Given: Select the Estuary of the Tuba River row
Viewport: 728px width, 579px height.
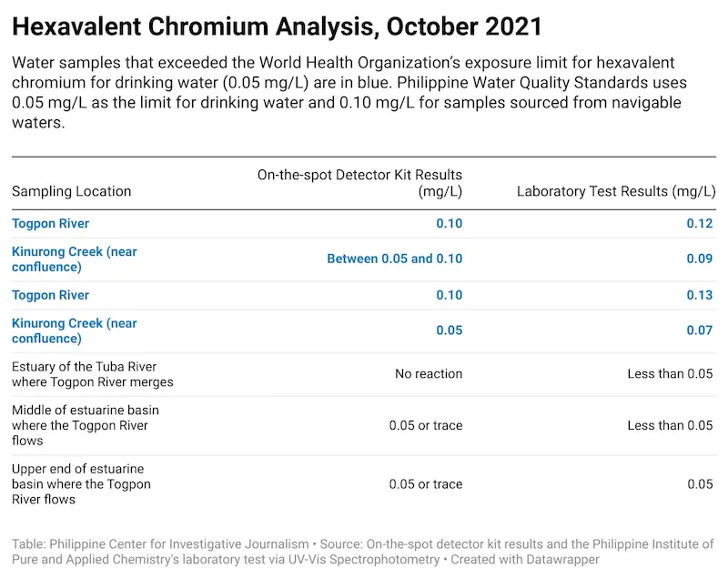Looking at the screenshot, I should tap(364, 374).
